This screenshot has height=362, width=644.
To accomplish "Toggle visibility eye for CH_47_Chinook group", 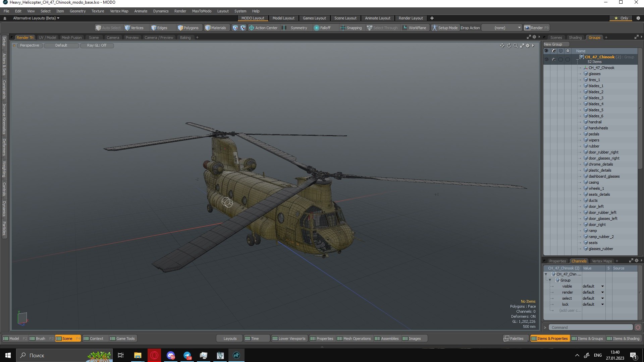I will tap(546, 59).
